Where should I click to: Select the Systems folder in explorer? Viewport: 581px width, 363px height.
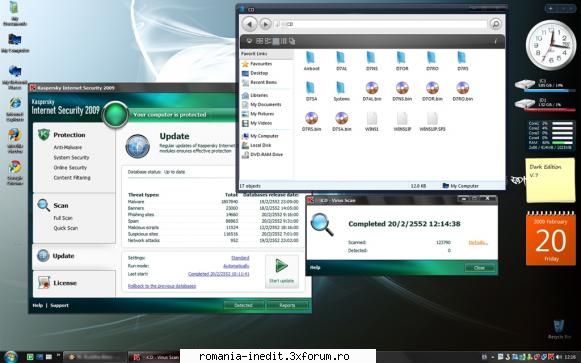(x=341, y=91)
